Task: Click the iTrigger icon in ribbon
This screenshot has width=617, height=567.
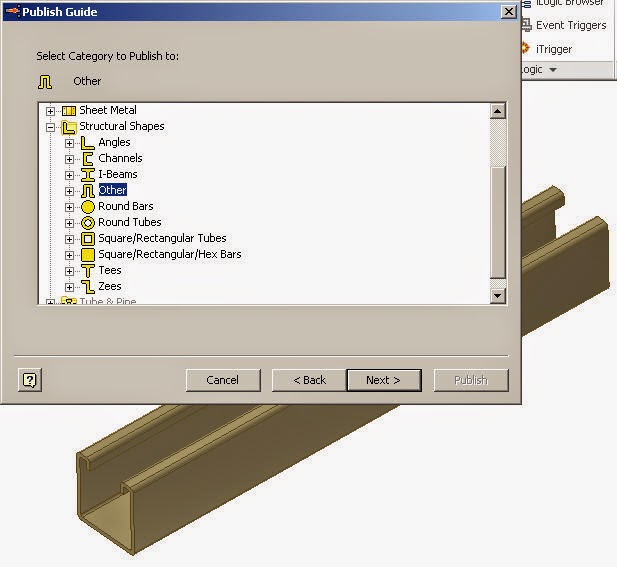Action: pyautogui.click(x=526, y=49)
